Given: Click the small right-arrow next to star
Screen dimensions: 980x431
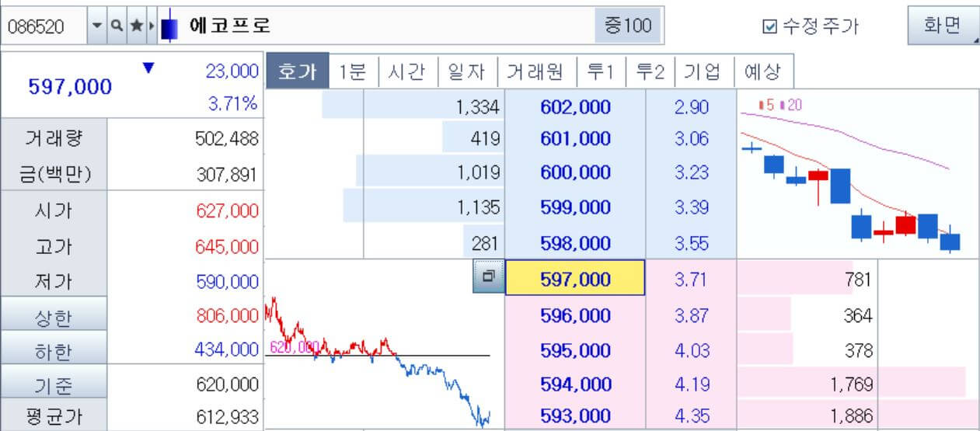Looking at the screenshot, I should tap(152, 26).
